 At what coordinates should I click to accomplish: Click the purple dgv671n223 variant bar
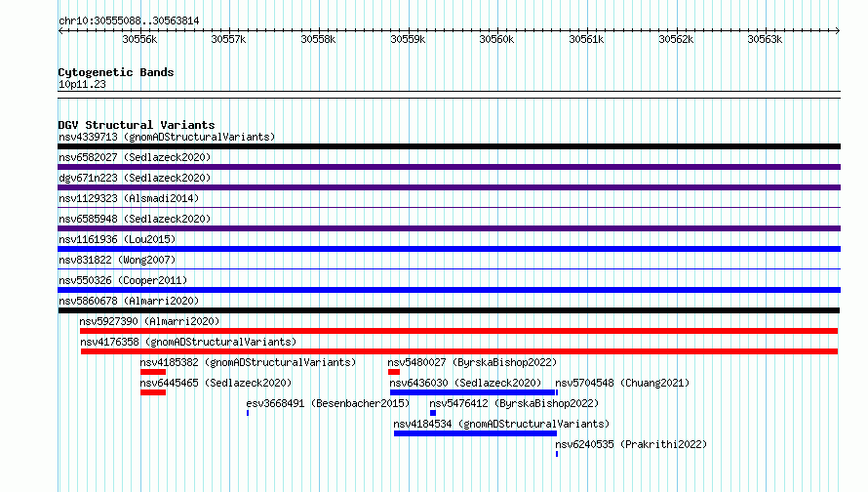449,187
